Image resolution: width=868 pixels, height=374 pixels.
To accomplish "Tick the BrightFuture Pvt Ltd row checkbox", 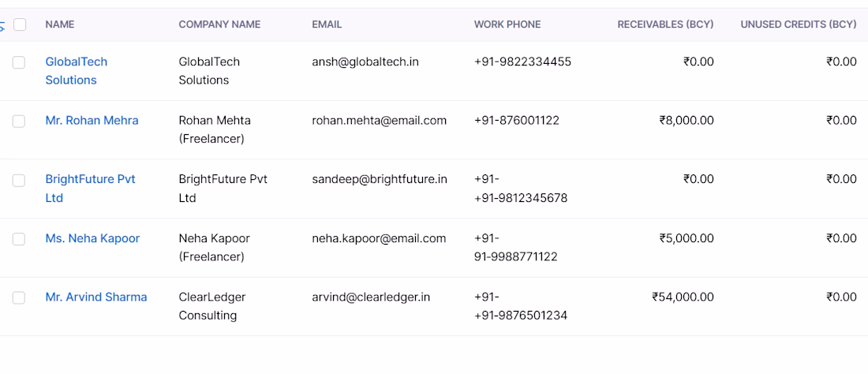I will coord(19,181).
